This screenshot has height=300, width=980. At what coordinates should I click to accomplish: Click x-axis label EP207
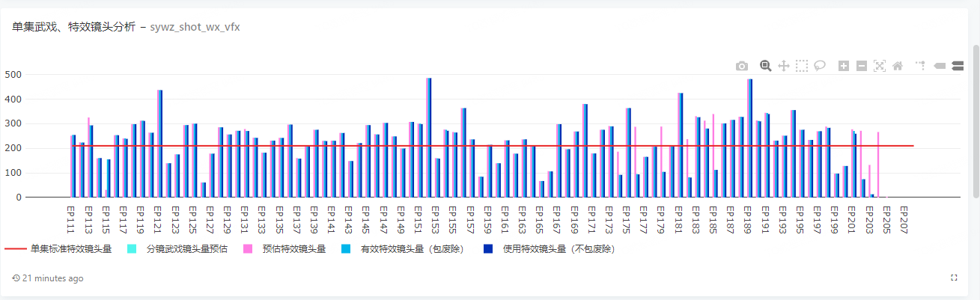point(904,220)
